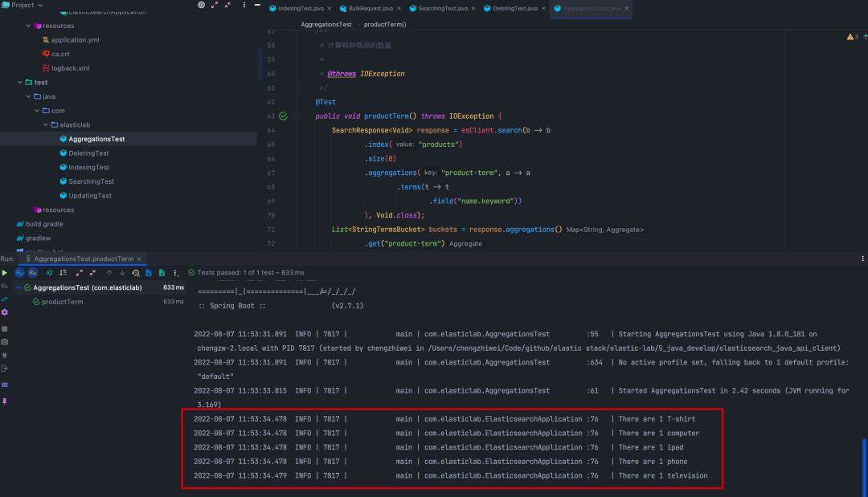Collapse all test results in Run panel
This screenshot has width=868, height=497.
[92, 272]
